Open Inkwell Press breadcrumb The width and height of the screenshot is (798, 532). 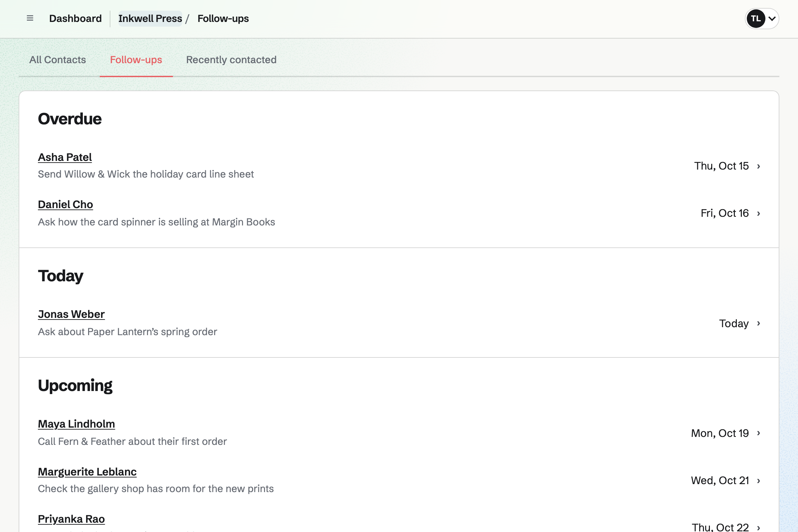(x=150, y=18)
